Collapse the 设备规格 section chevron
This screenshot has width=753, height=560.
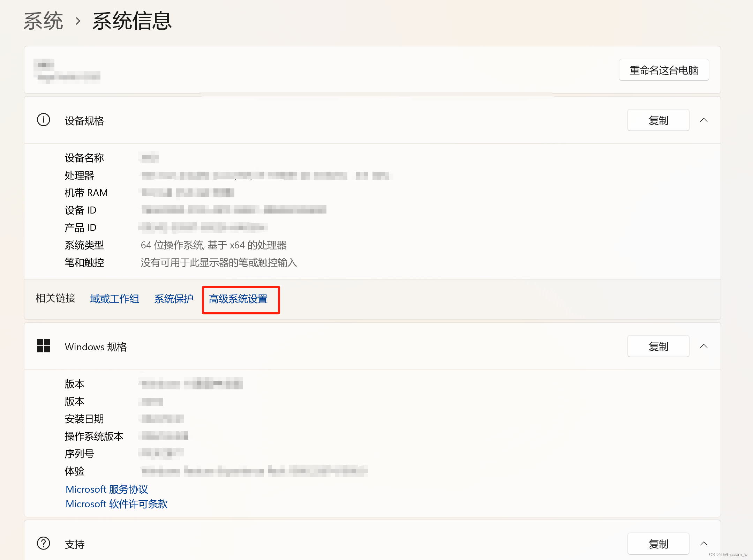tap(704, 120)
